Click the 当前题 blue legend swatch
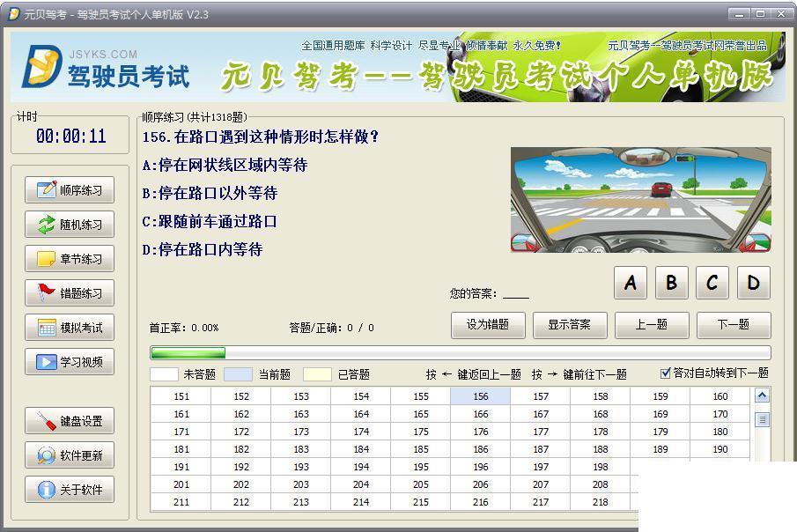 click(x=238, y=374)
